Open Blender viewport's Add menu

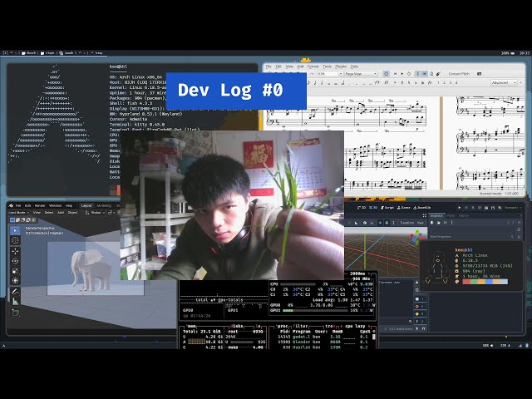(x=61, y=213)
